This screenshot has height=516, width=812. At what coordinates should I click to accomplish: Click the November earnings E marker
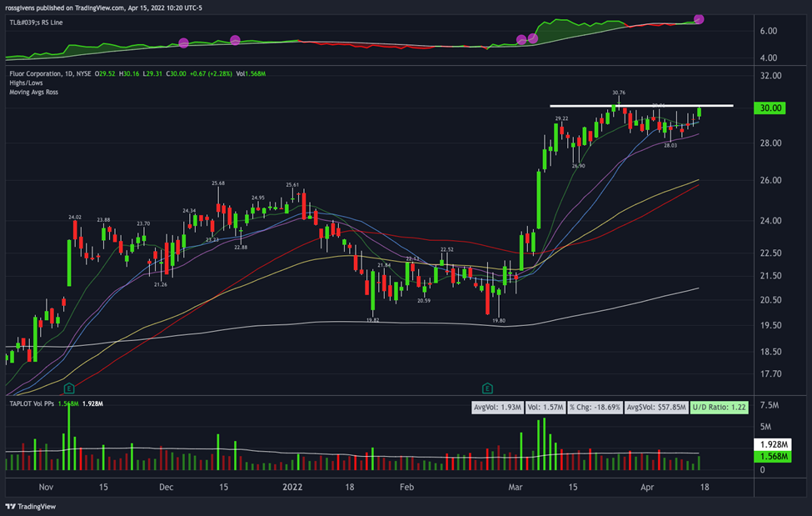tap(69, 388)
